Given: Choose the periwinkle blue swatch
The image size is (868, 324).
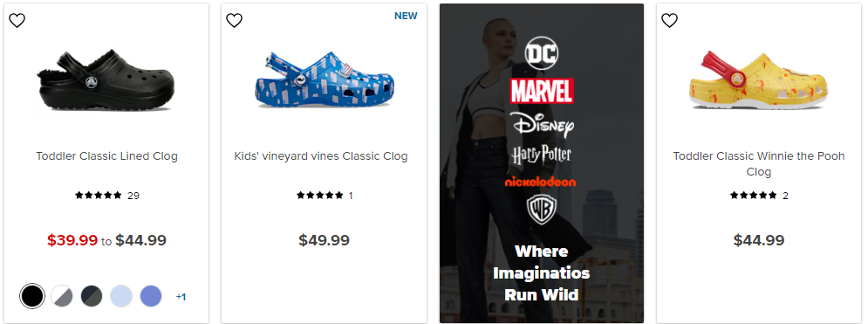Looking at the screenshot, I should (x=151, y=296).
